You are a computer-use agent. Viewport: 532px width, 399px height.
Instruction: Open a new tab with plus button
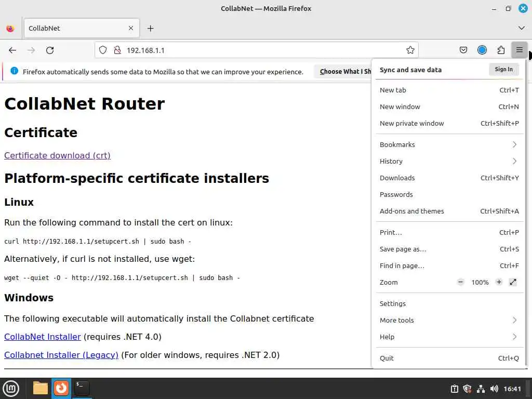tap(150, 29)
